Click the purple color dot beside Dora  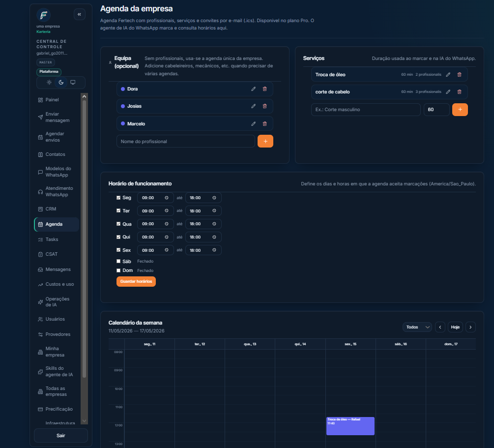[123, 89]
